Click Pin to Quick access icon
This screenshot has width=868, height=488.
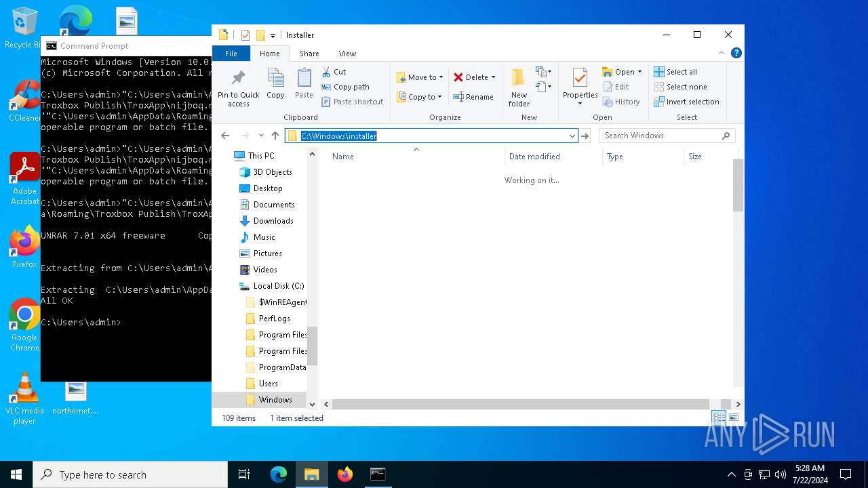coord(238,87)
